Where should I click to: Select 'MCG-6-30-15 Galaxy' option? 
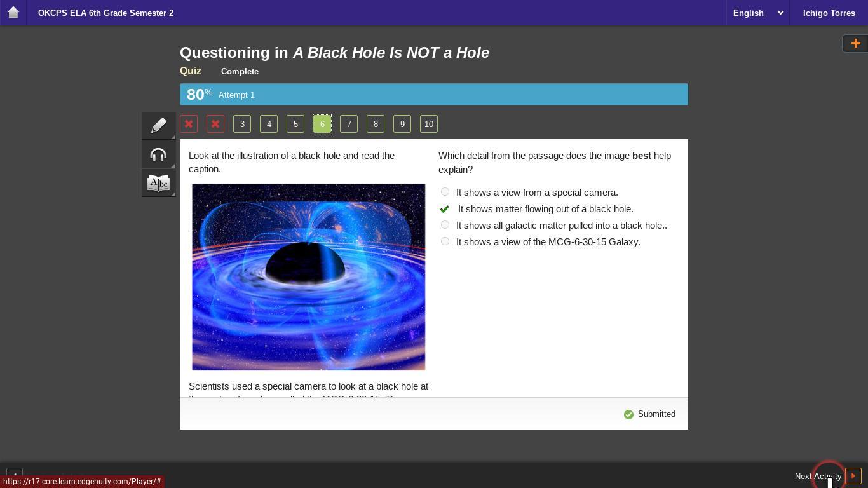445,241
